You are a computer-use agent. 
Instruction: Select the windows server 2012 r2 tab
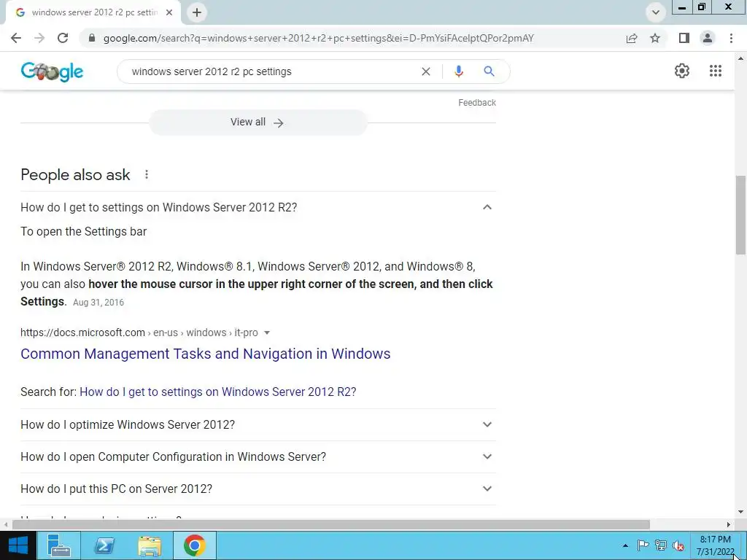click(94, 12)
